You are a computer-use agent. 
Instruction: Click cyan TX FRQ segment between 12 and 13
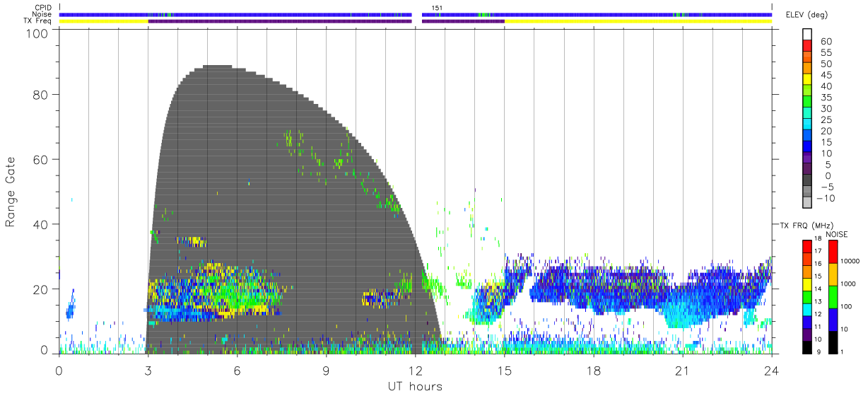point(807,308)
